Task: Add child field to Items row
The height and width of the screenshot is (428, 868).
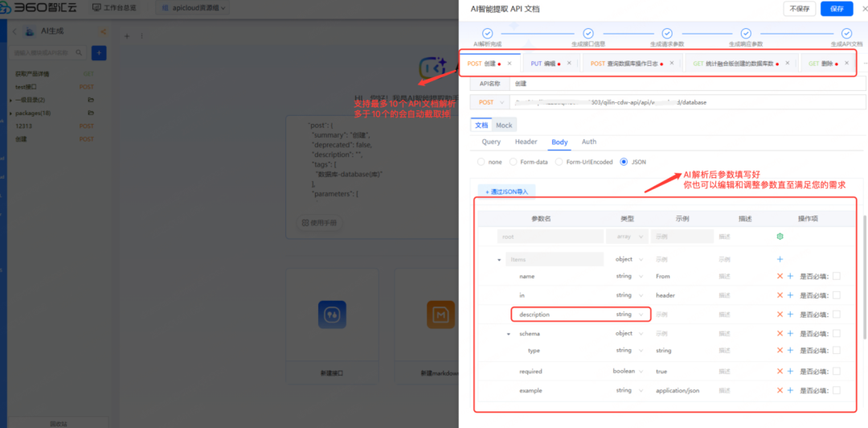Action: [x=780, y=259]
